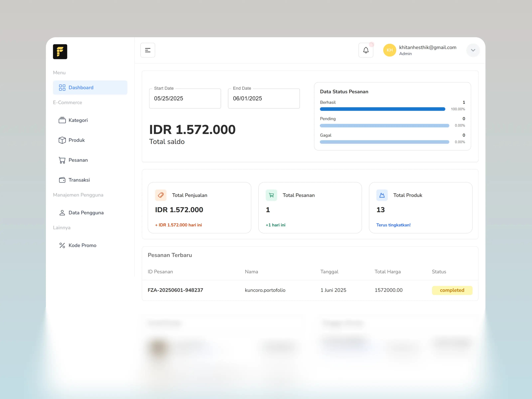Click the End Date field showing 06/01/2025

pos(264,98)
